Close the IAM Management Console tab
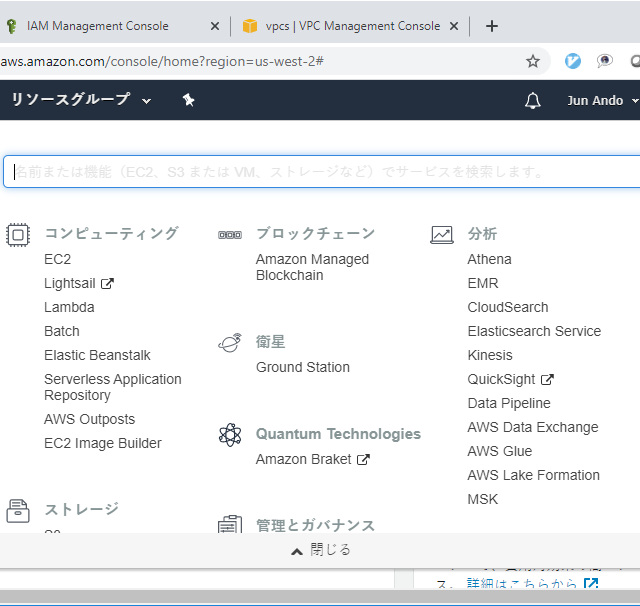Viewport: 640px width, 606px height. pos(214,26)
